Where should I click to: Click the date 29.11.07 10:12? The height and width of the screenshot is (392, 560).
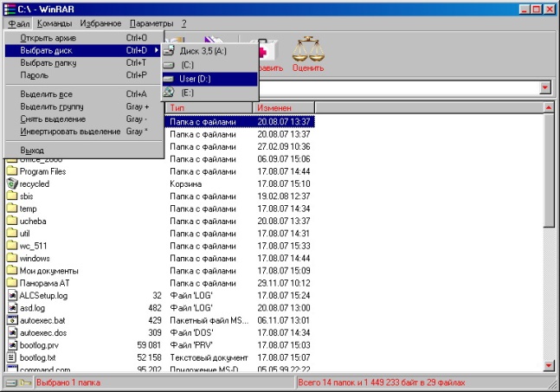tap(284, 284)
